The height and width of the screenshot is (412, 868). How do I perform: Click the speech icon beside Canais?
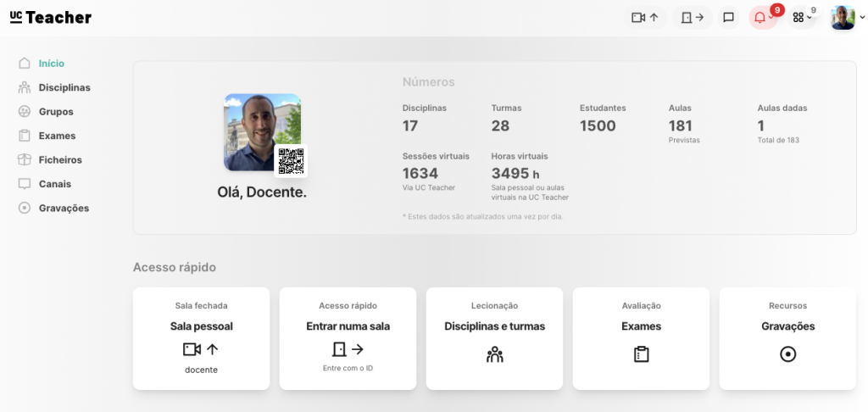click(25, 184)
